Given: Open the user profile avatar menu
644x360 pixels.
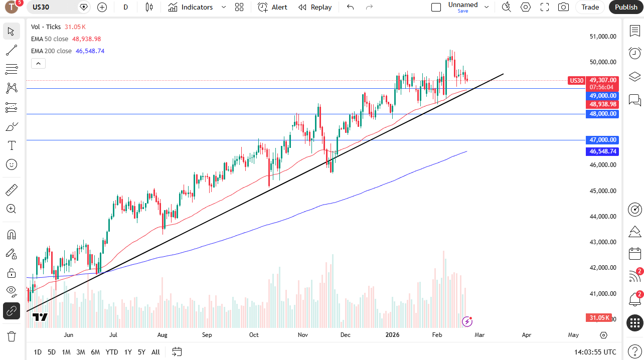Looking at the screenshot, I should point(12,7).
